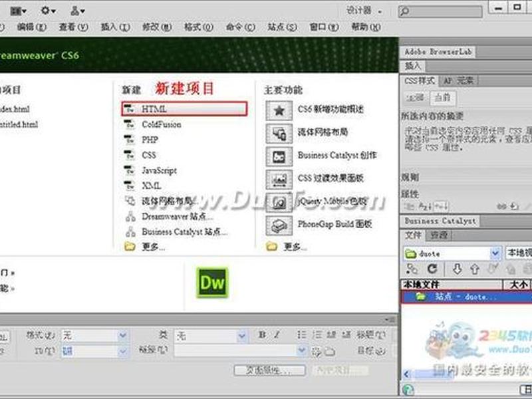Select the 站点 - duote tree row
This screenshot has width=532, height=399.
point(467,297)
